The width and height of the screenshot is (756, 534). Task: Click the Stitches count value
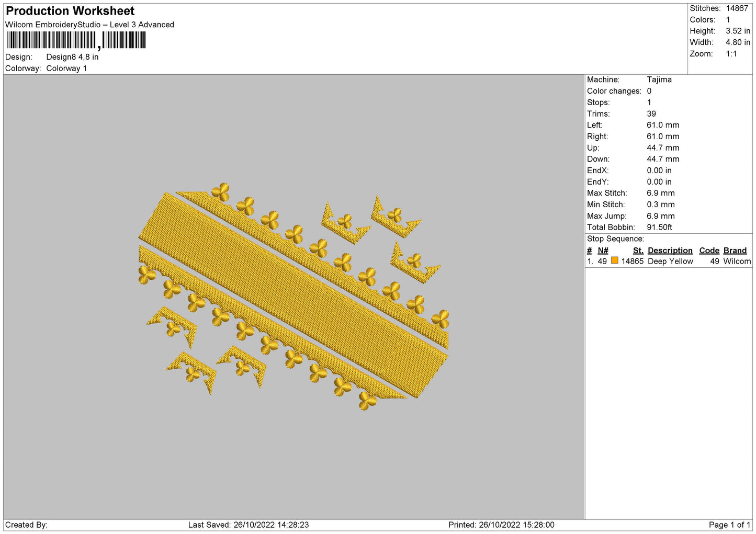point(737,8)
